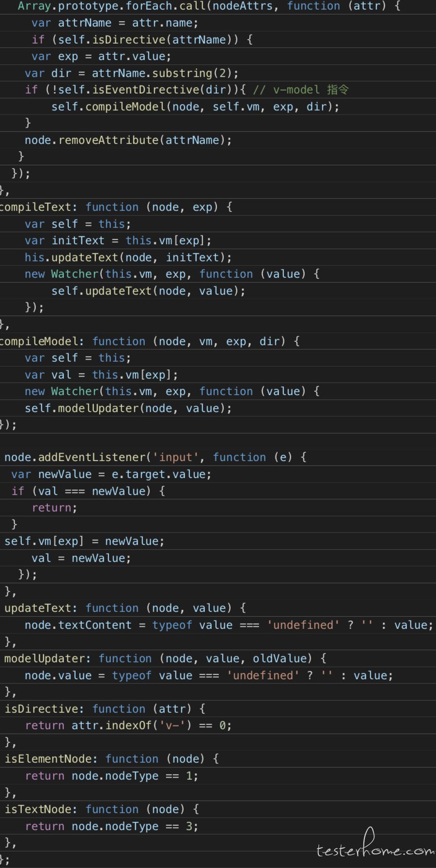The width and height of the screenshot is (436, 868).
Task: Click the 'return node.nodeType == 3;' line
Action: (x=111, y=826)
